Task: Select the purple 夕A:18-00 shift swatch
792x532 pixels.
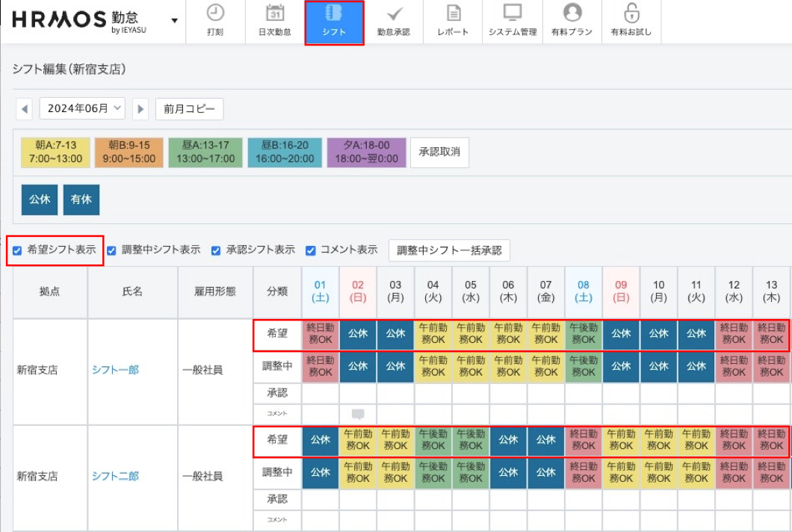Action: point(366,152)
